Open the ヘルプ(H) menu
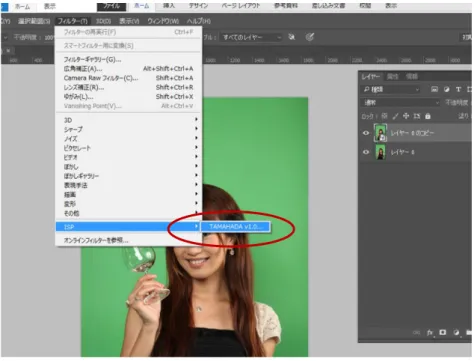Image resolution: width=474 pixels, height=361 pixels. click(x=199, y=21)
